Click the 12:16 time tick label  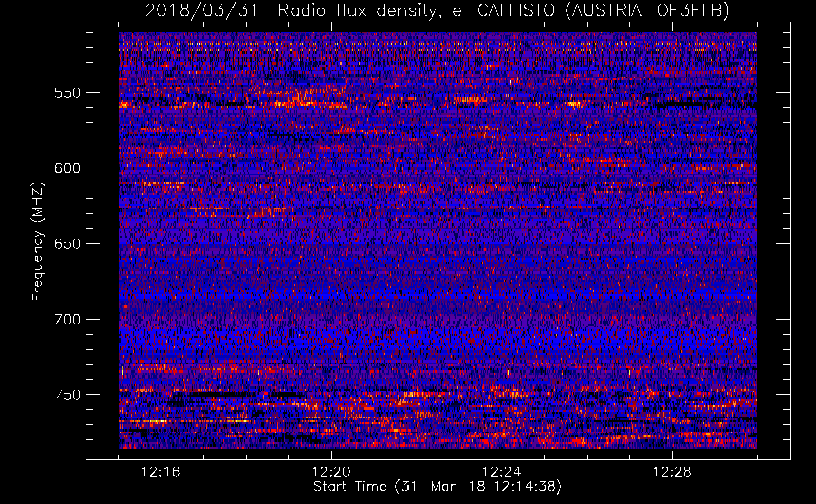[161, 472]
